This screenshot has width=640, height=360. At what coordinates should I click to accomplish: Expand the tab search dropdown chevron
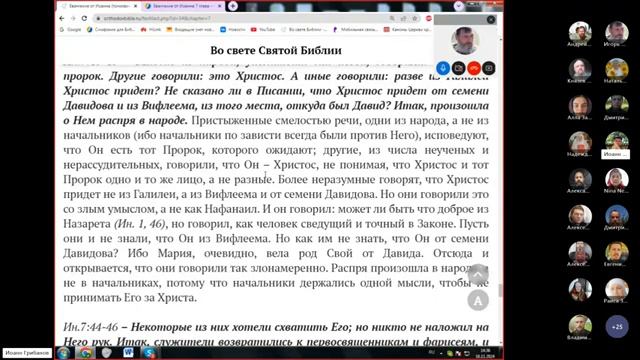pos(459,6)
